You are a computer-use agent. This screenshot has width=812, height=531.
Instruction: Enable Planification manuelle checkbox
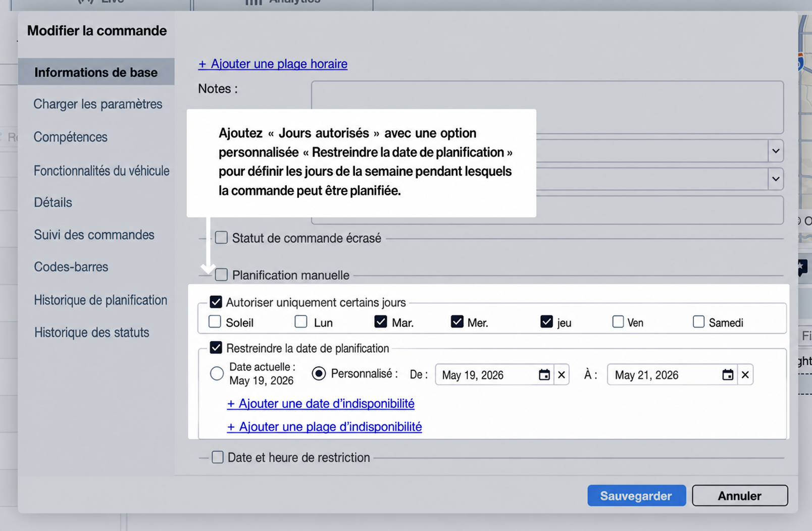[221, 275]
